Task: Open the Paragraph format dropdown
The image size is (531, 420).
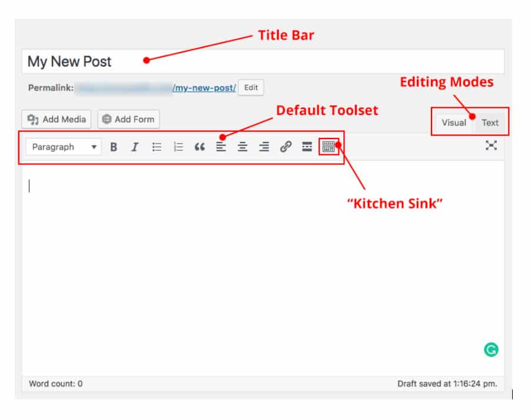Action: tap(63, 147)
